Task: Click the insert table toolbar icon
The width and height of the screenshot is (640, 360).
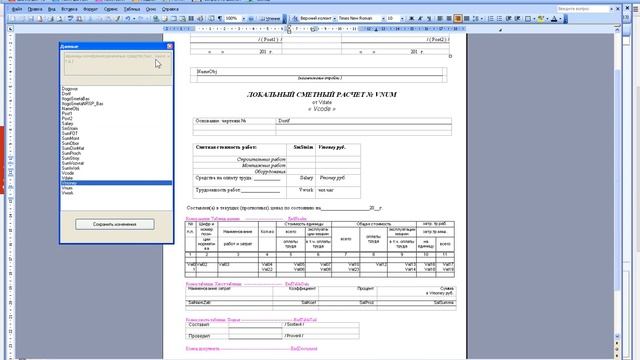Action: click(173, 19)
